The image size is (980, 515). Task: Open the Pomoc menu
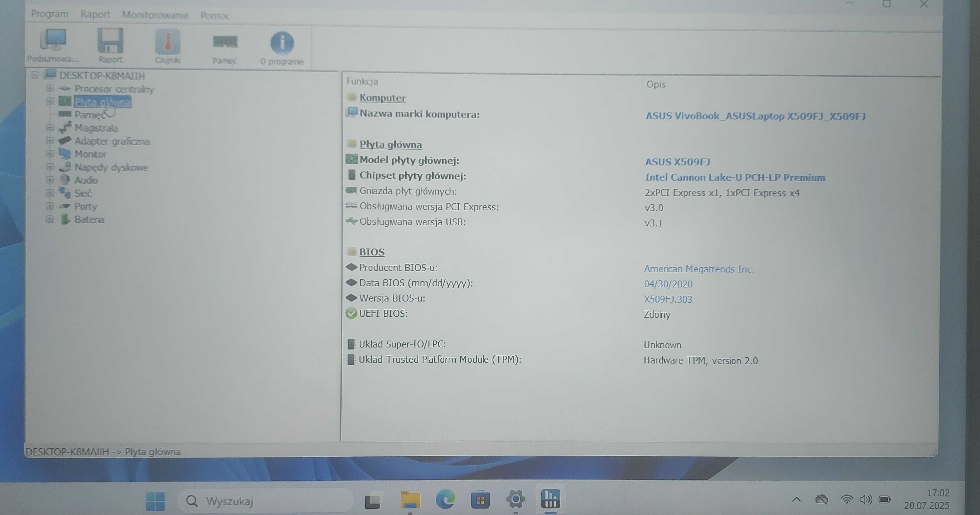pyautogui.click(x=215, y=16)
